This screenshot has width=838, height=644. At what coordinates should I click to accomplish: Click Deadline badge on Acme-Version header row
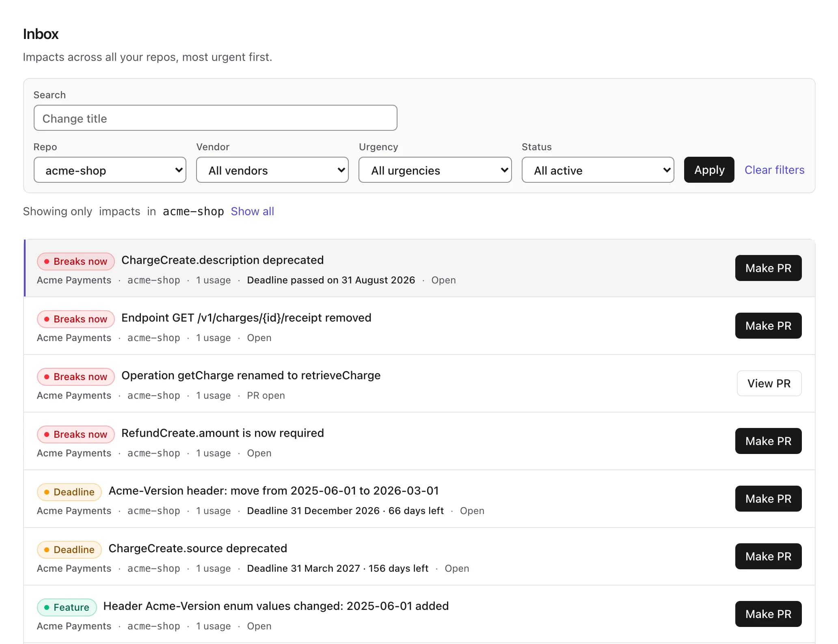click(x=69, y=492)
